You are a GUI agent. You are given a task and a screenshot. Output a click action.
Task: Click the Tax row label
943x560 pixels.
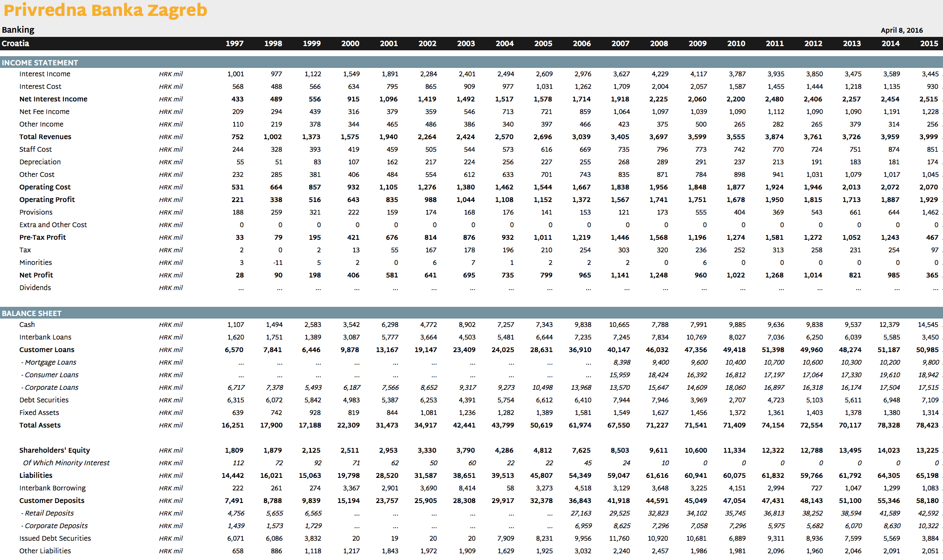pos(25,250)
